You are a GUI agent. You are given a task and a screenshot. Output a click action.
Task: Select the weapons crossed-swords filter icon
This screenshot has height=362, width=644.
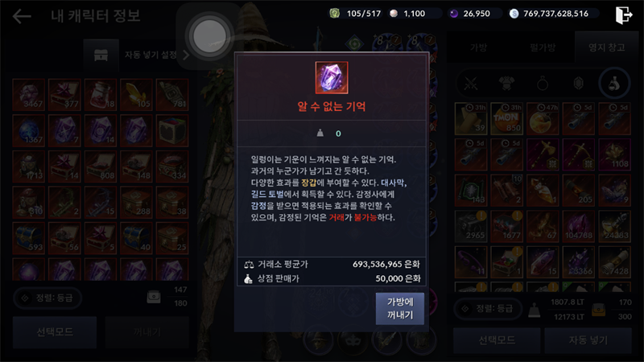(x=471, y=84)
